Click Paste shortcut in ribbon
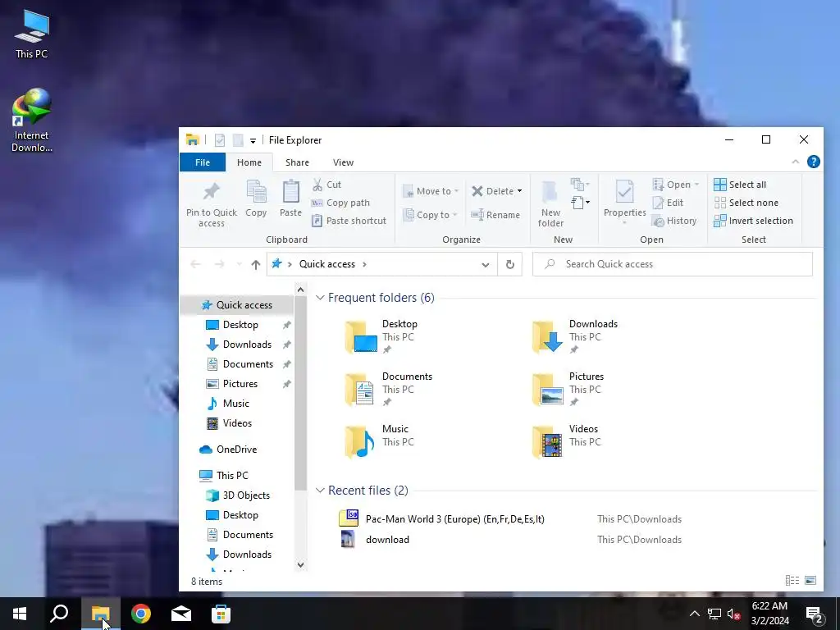The width and height of the screenshot is (840, 630). 349,221
